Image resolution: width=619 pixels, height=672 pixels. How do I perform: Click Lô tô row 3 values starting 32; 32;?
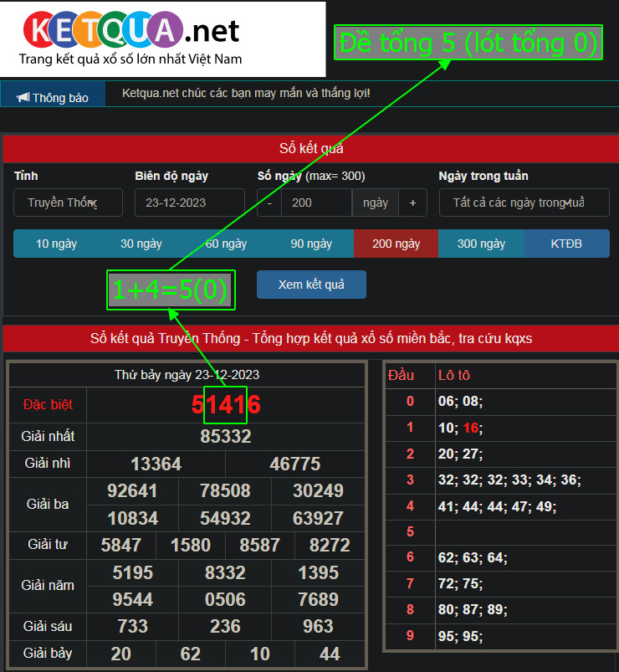pyautogui.click(x=509, y=480)
